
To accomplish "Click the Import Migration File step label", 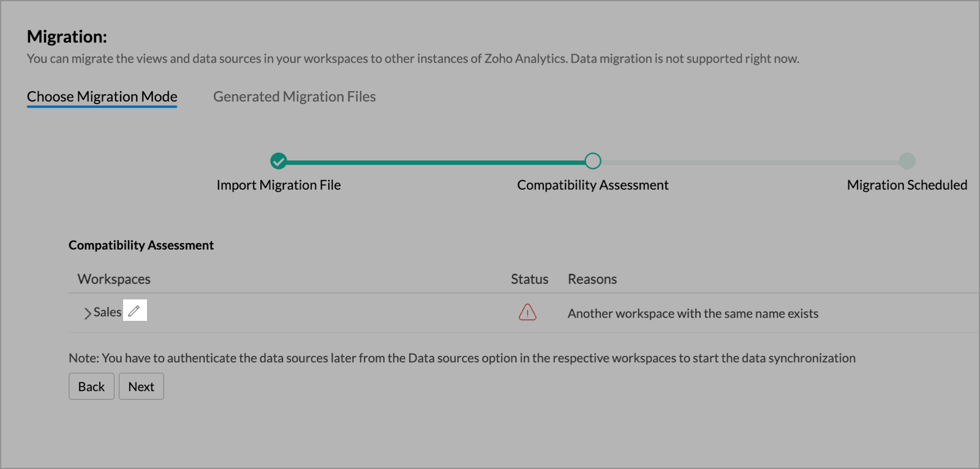I will pyautogui.click(x=279, y=185).
